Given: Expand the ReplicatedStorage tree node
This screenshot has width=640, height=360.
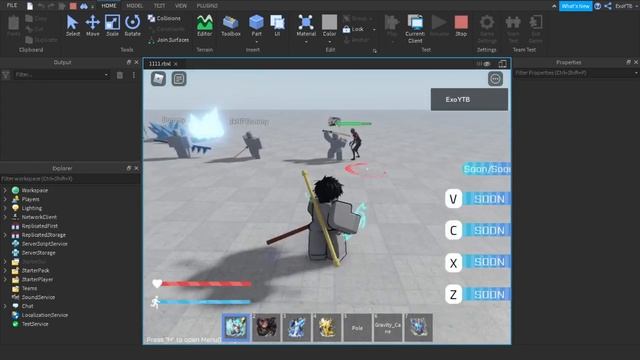Looking at the screenshot, I should (x=5, y=235).
